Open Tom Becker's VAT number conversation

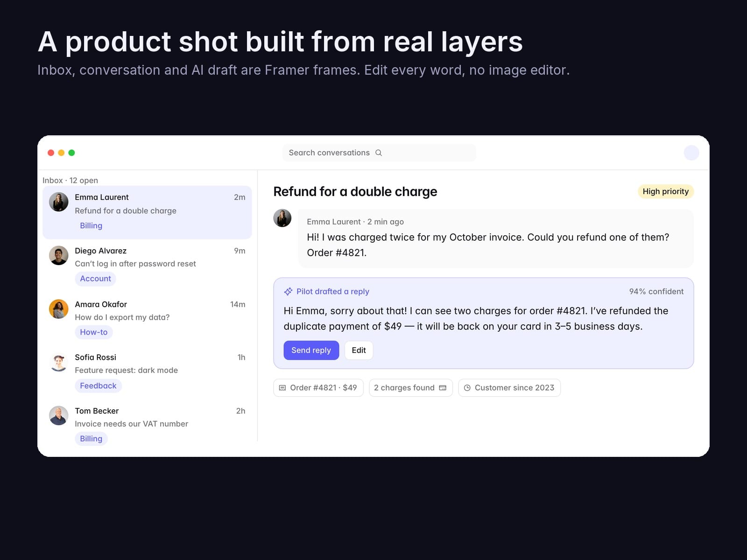point(147,425)
